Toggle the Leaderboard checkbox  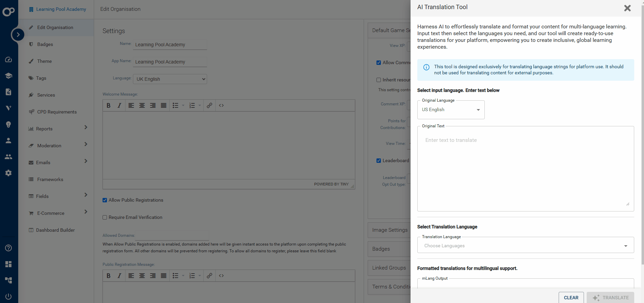(x=379, y=161)
